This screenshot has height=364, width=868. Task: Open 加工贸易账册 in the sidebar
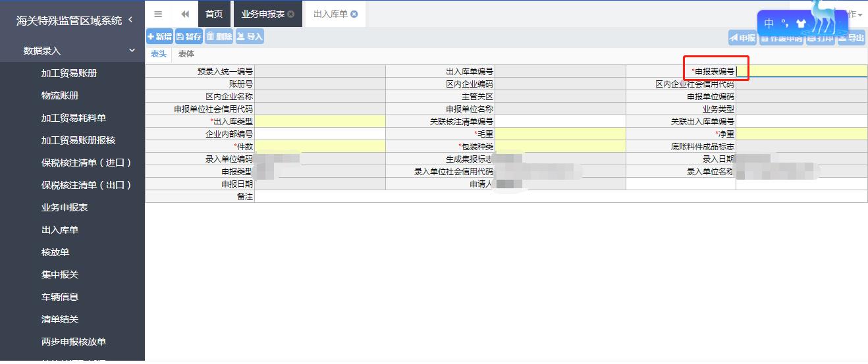coord(69,73)
